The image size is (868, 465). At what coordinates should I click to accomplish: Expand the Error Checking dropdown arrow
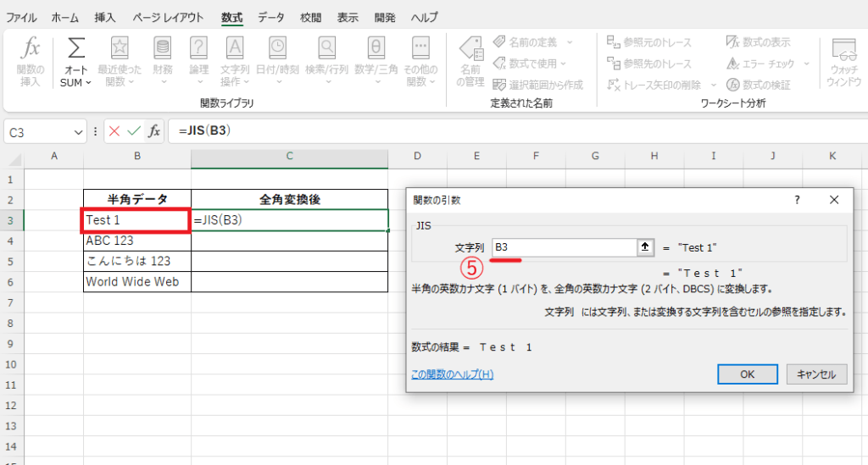(x=806, y=64)
